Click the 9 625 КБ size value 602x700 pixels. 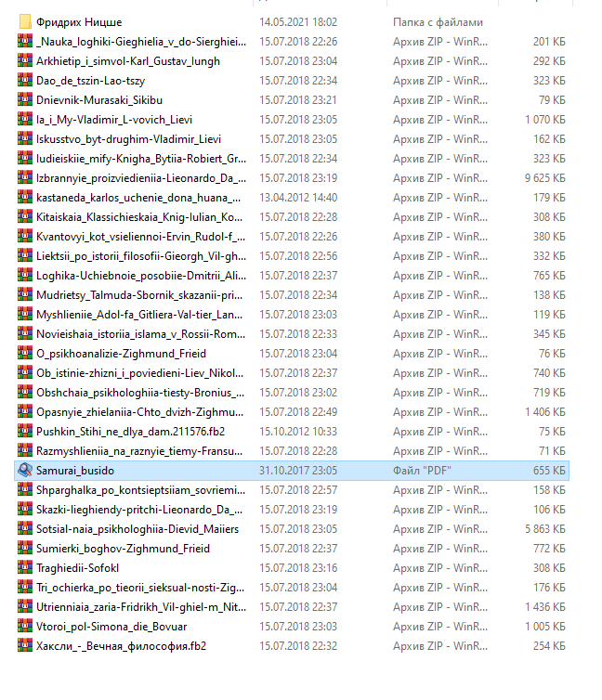(544, 177)
